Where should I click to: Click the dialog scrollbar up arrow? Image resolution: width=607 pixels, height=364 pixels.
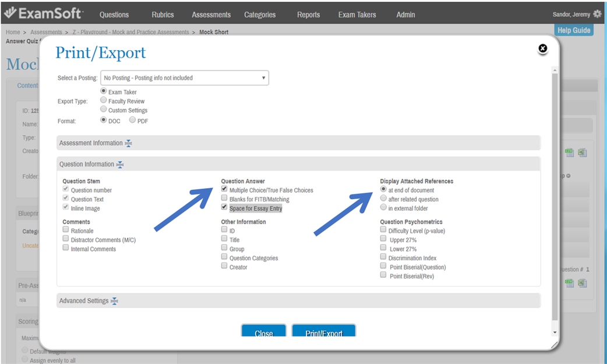555,70
